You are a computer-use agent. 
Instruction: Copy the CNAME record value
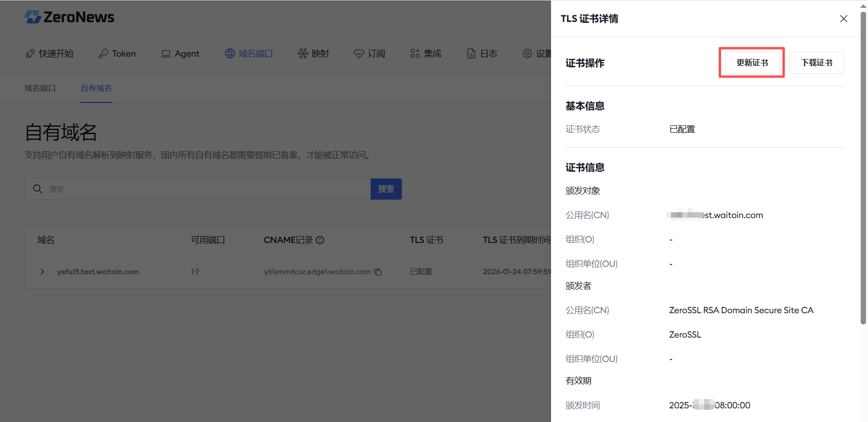(x=378, y=272)
